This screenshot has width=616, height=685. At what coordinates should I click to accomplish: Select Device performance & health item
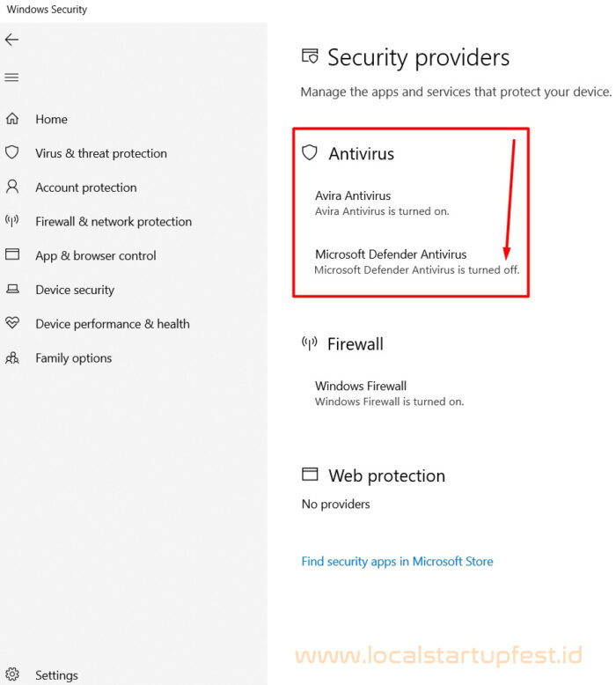click(x=113, y=324)
